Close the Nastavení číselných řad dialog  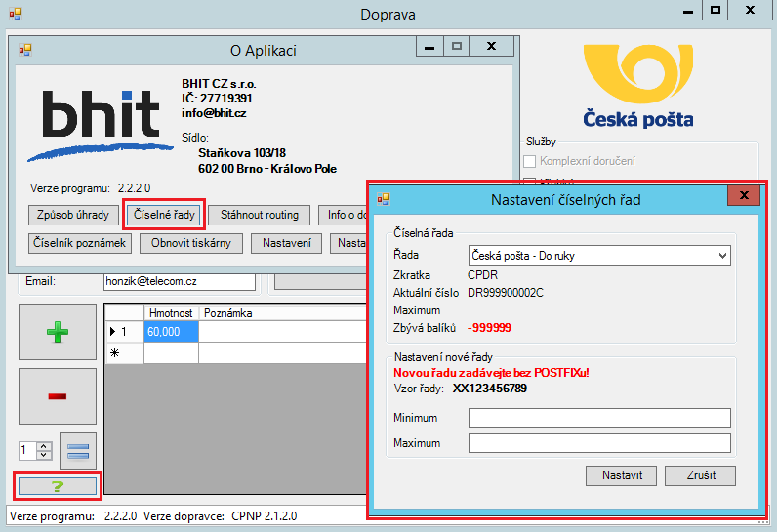tap(744, 195)
